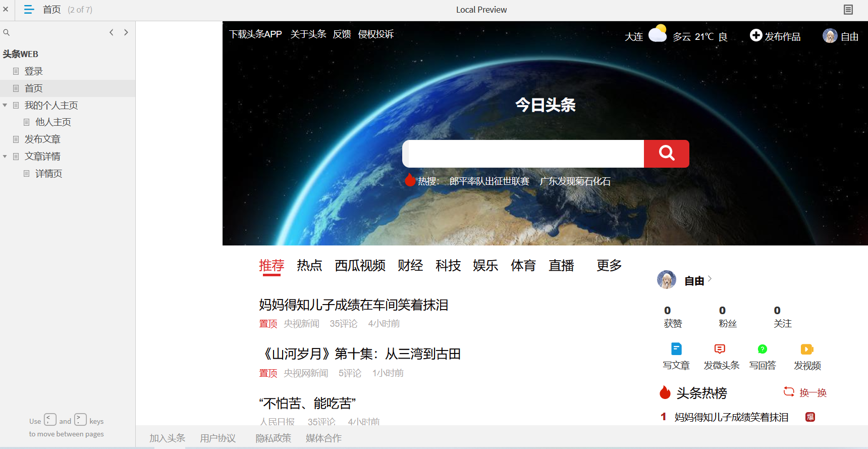Click the 0 关注 stat
Image resolution: width=868 pixels, height=449 pixels.
(x=783, y=317)
